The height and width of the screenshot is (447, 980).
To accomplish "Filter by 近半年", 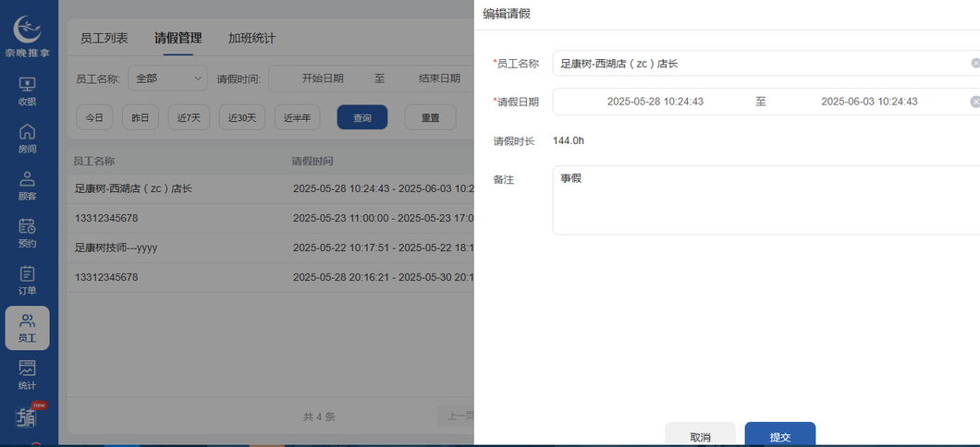I will coord(298,117).
